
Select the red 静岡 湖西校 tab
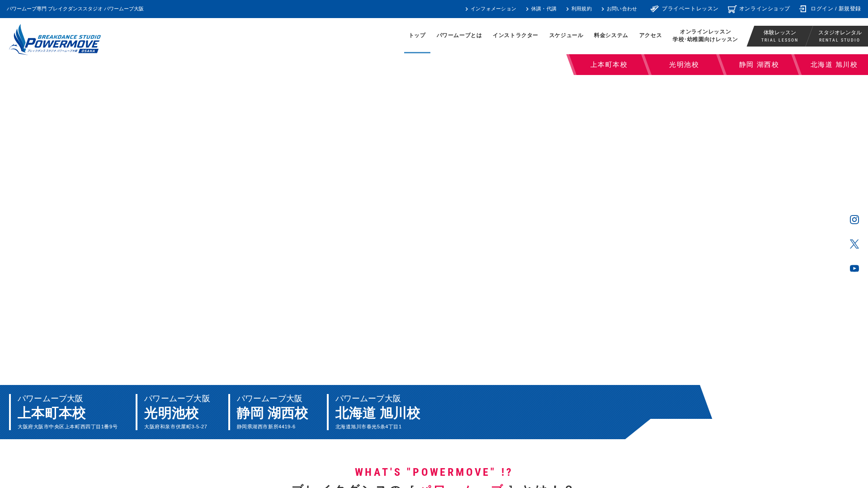tap(759, 65)
